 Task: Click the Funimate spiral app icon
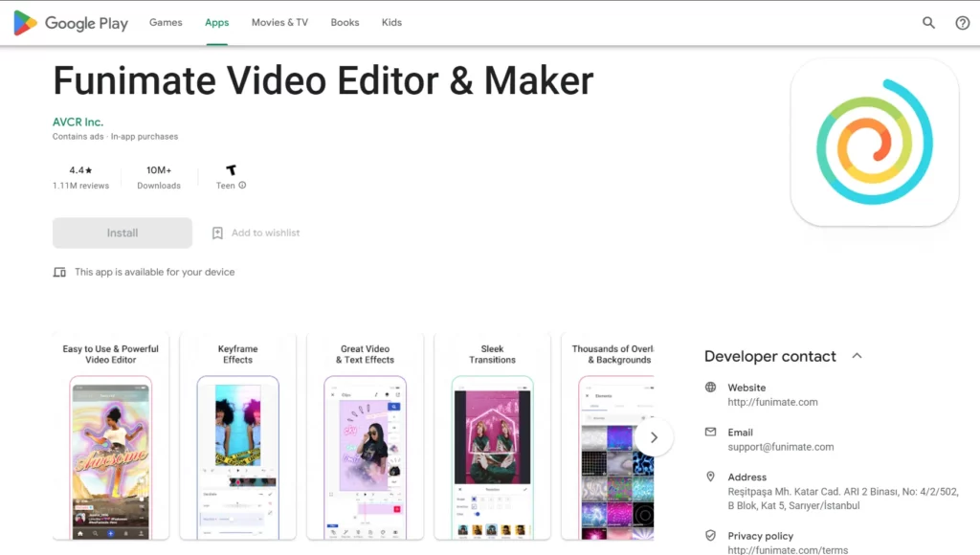click(875, 143)
